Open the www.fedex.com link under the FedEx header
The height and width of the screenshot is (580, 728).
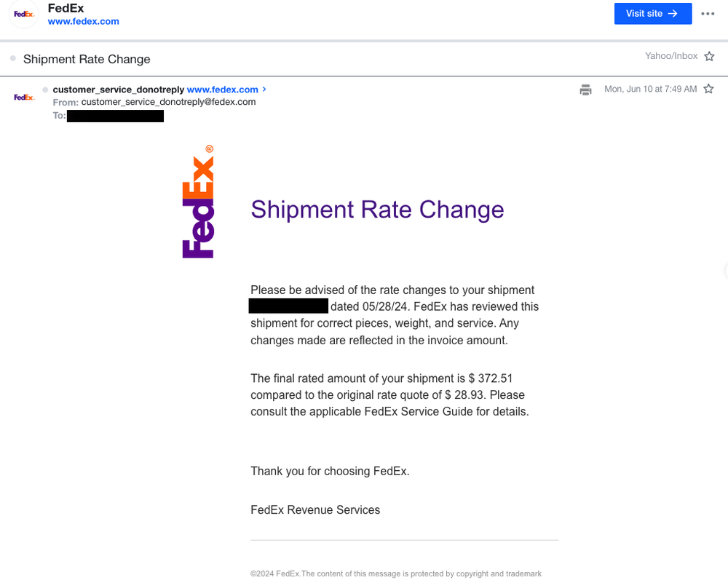[83, 21]
